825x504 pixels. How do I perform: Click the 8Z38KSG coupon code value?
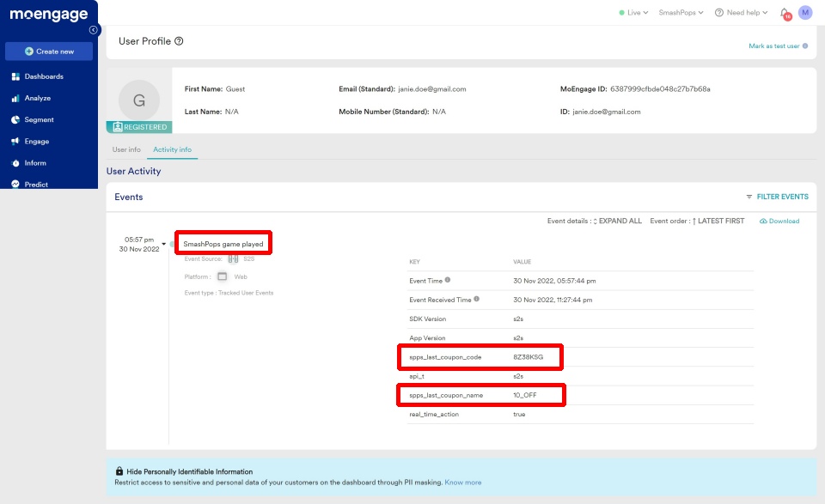coord(529,357)
